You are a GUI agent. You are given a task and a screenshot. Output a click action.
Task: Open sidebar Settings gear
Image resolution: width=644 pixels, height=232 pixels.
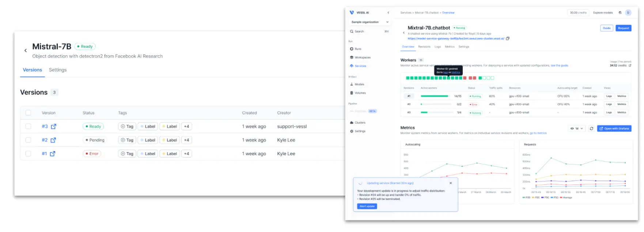click(358, 131)
